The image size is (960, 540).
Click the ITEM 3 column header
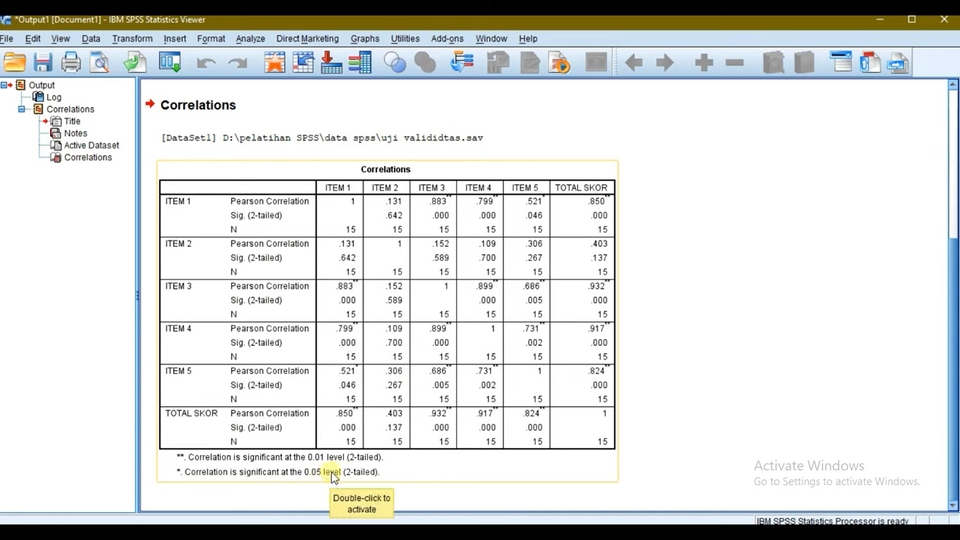432,188
